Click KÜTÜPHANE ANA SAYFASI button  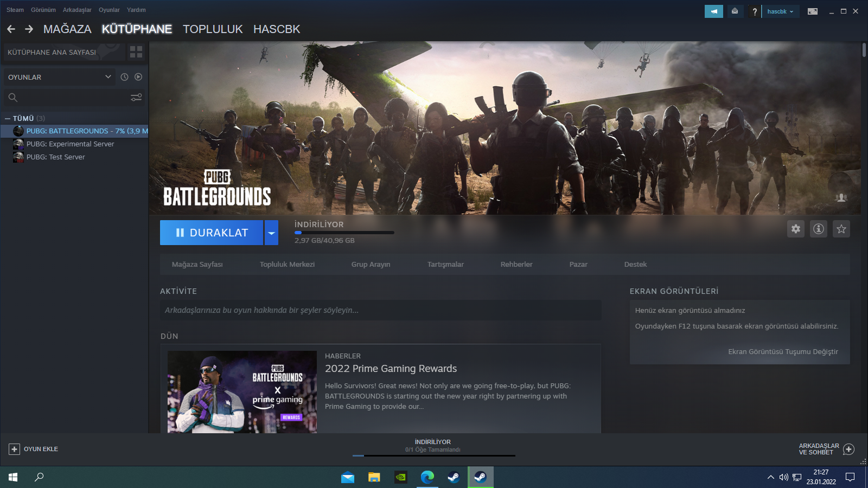(x=64, y=52)
